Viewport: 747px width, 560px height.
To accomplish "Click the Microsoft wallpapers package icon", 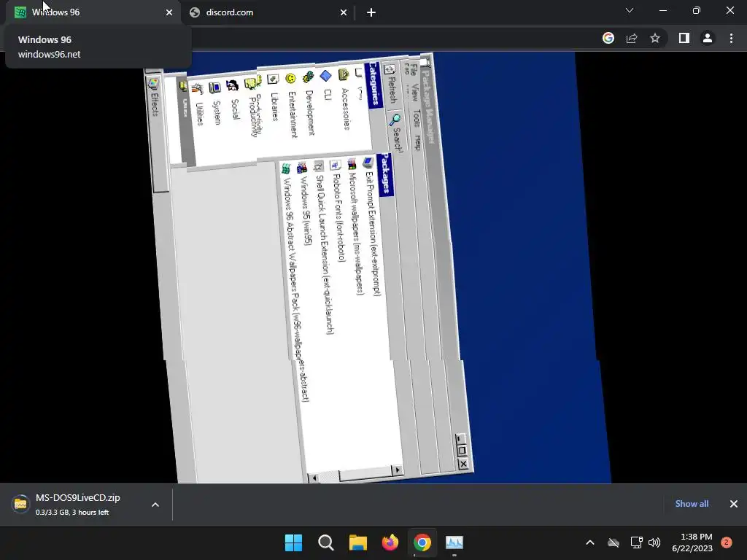I will 352,164.
